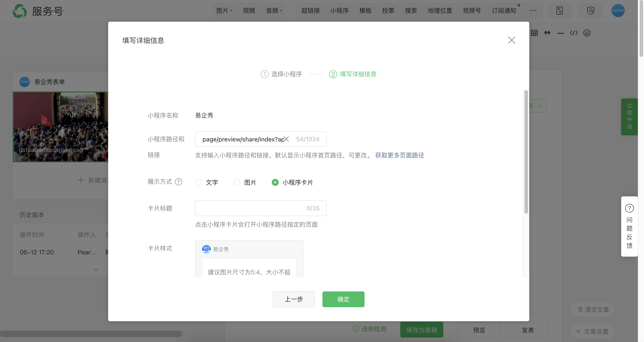This screenshot has height=342, width=644.
Task: Open the 音频 dropdown in toolbar
Action: click(274, 11)
